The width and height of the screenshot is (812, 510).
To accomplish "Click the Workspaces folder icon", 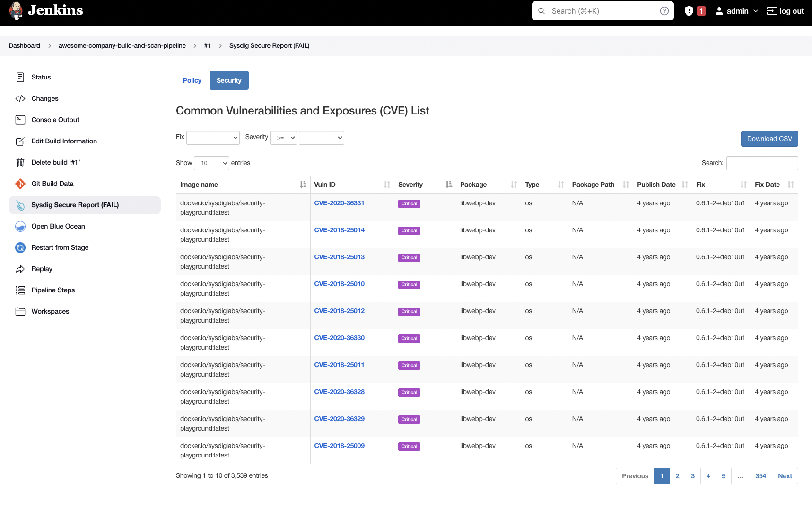I will [20, 311].
